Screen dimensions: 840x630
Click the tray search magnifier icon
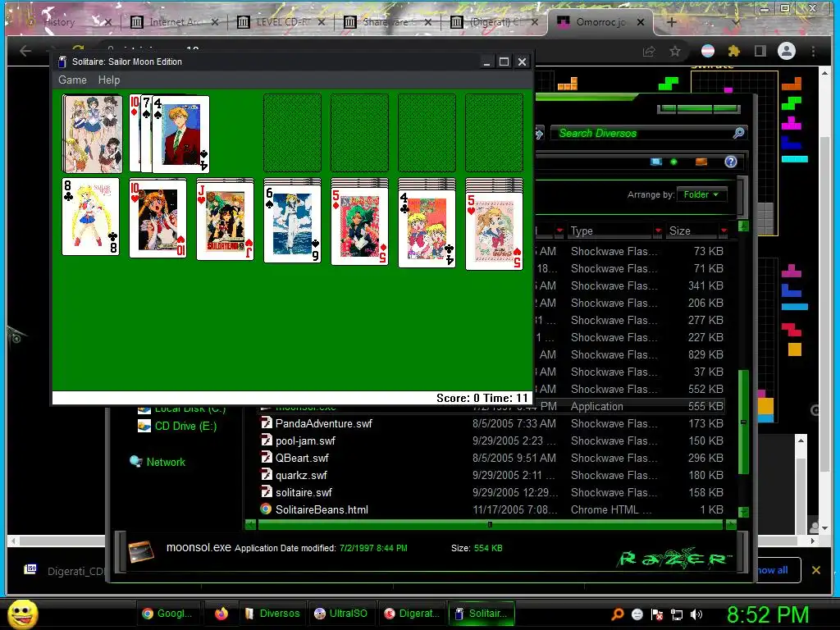tap(618, 614)
